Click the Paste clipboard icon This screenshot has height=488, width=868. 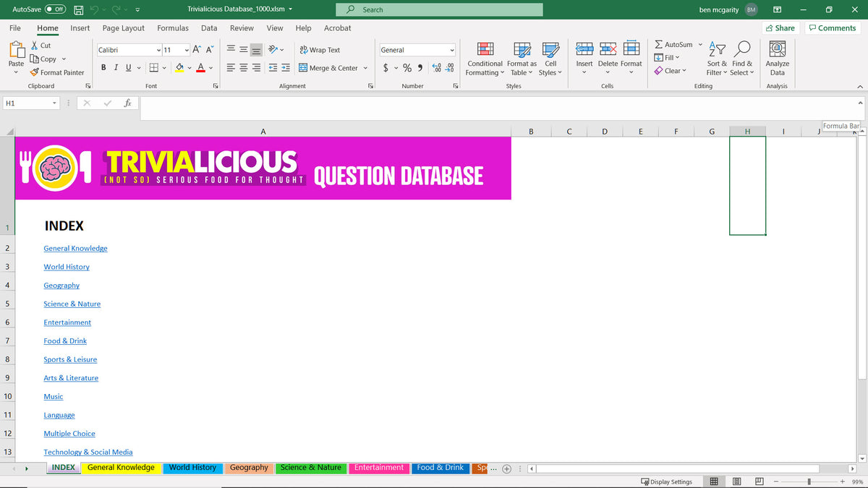coord(16,50)
